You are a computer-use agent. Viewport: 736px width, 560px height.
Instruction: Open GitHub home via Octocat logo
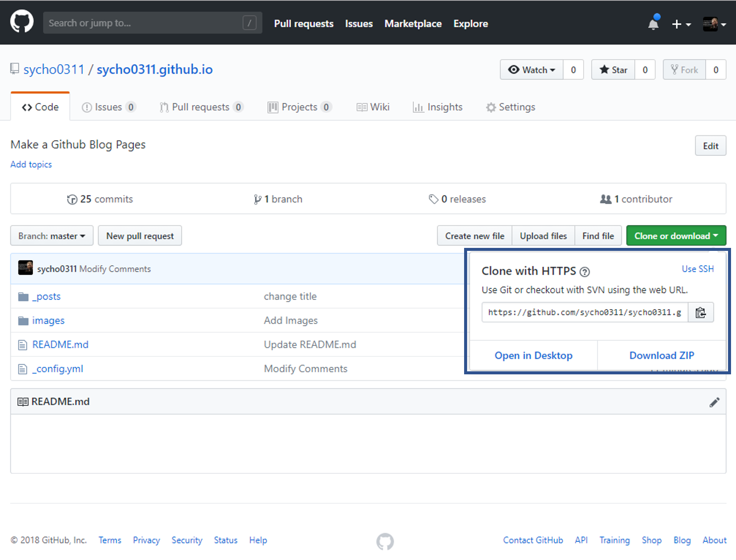pos(22,22)
